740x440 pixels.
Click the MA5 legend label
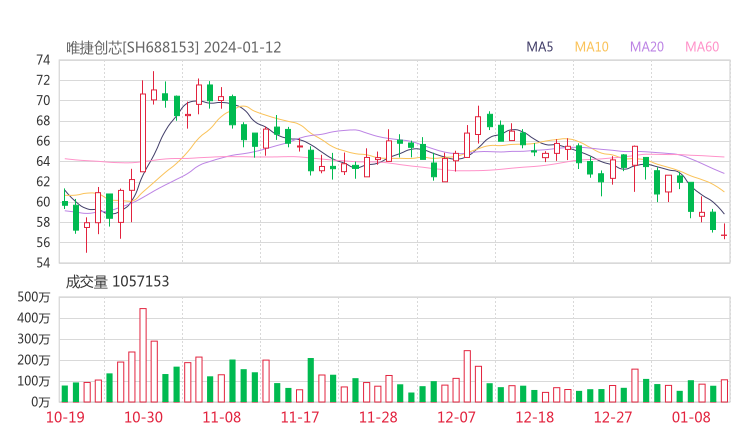click(539, 47)
